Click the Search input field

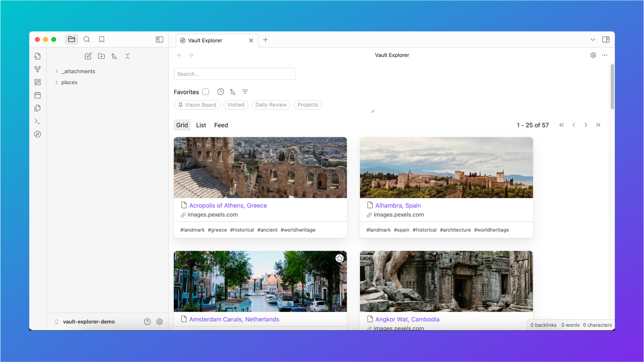(235, 74)
